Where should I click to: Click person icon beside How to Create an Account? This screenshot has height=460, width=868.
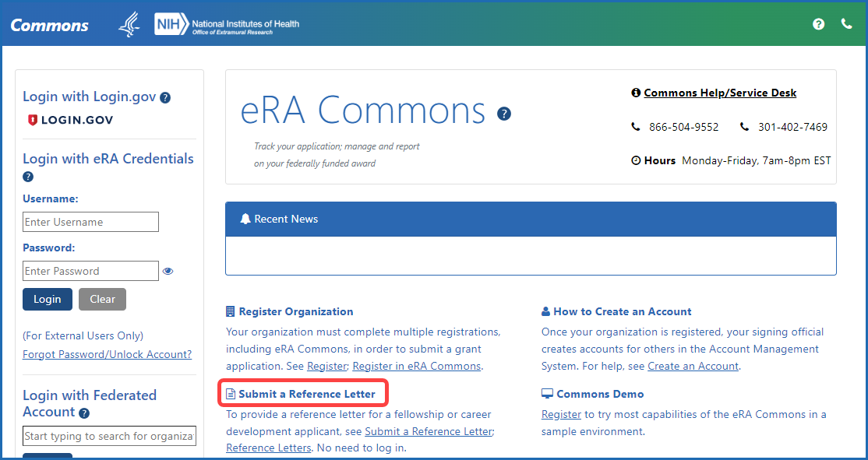click(546, 312)
